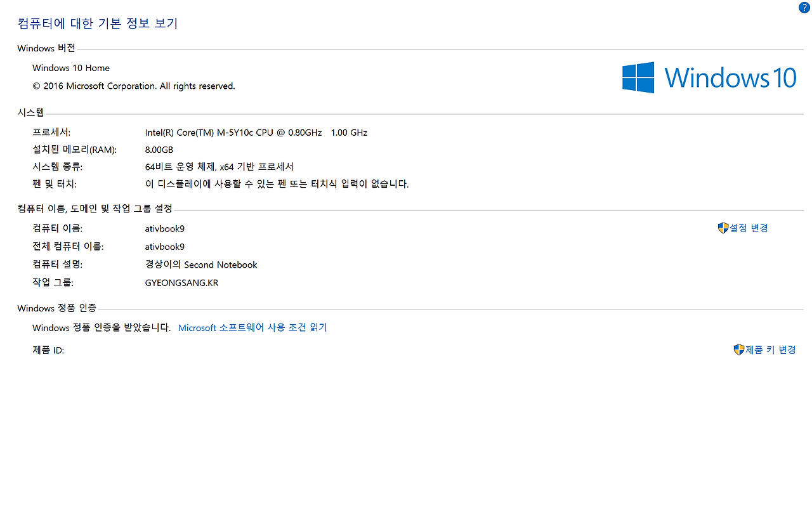This screenshot has width=812, height=529.
Task: Click the 경상이의 Second Notebook computer description
Action: tap(201, 264)
